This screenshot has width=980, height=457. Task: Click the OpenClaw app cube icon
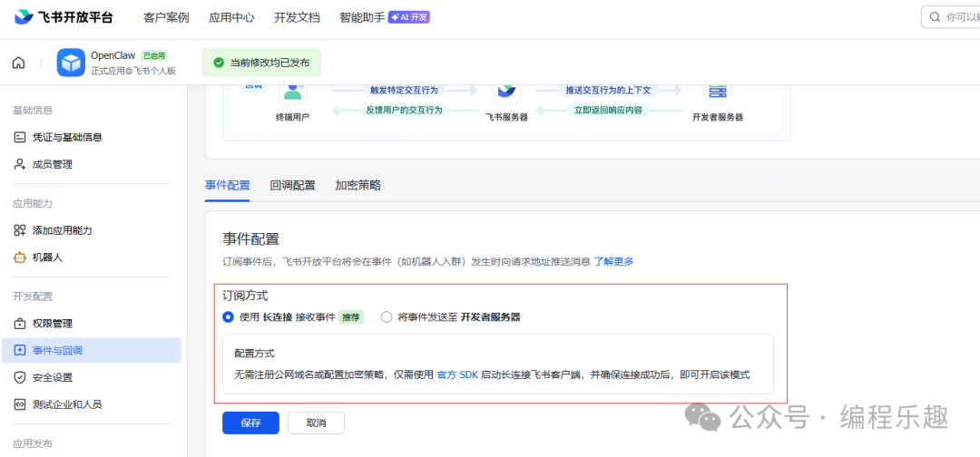pos(71,63)
